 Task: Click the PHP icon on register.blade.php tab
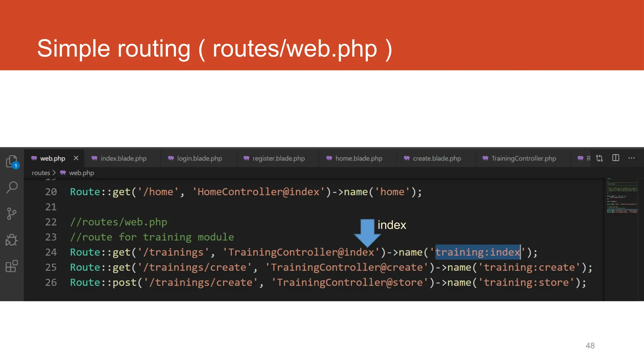pyautogui.click(x=246, y=158)
